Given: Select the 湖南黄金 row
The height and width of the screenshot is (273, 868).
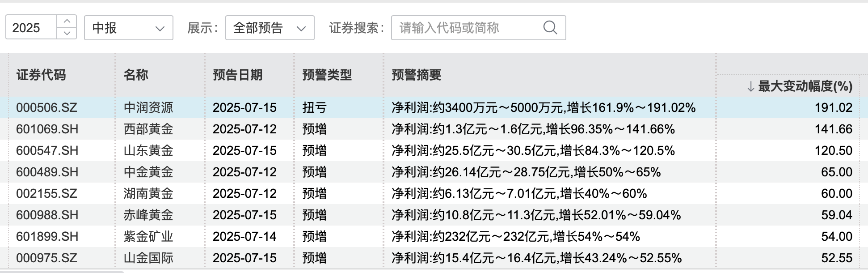Looking at the screenshot, I should tap(148, 193).
